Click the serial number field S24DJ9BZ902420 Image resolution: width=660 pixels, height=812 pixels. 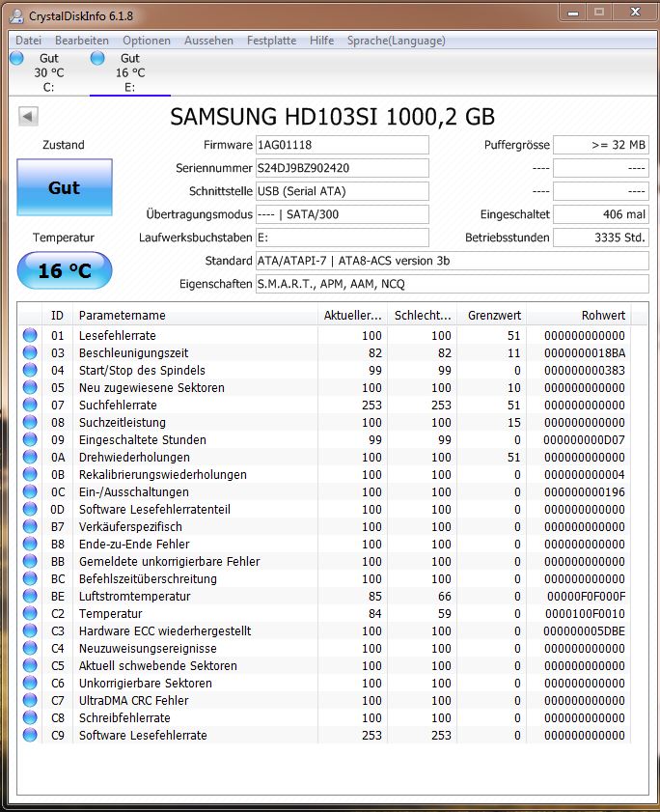(x=343, y=168)
